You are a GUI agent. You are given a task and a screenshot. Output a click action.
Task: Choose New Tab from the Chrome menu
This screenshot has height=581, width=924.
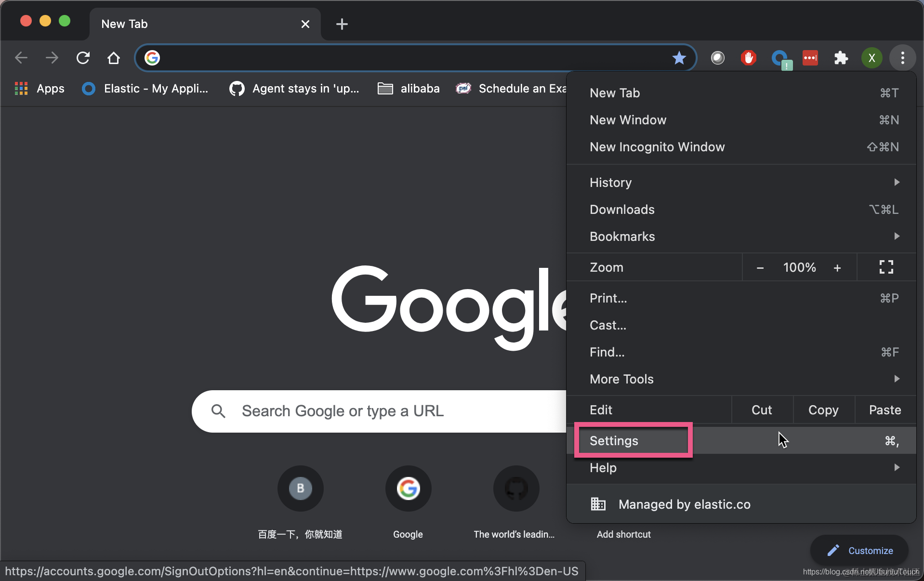(741, 93)
